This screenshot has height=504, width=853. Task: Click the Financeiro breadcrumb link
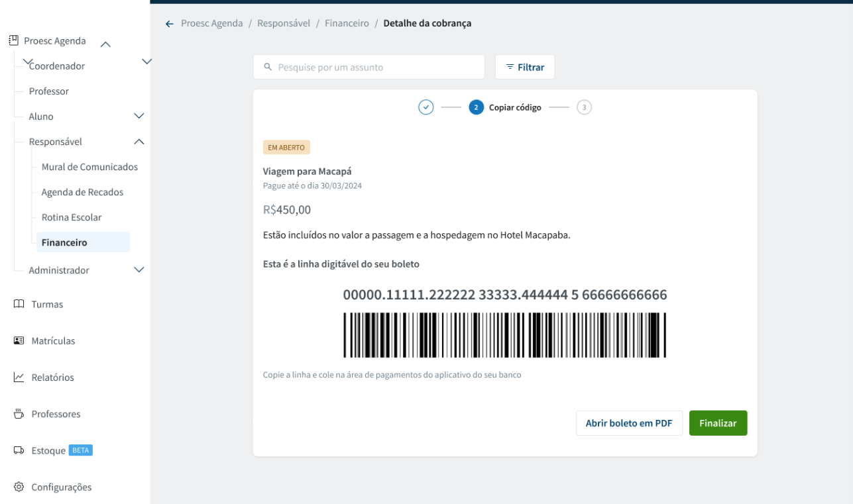point(347,23)
